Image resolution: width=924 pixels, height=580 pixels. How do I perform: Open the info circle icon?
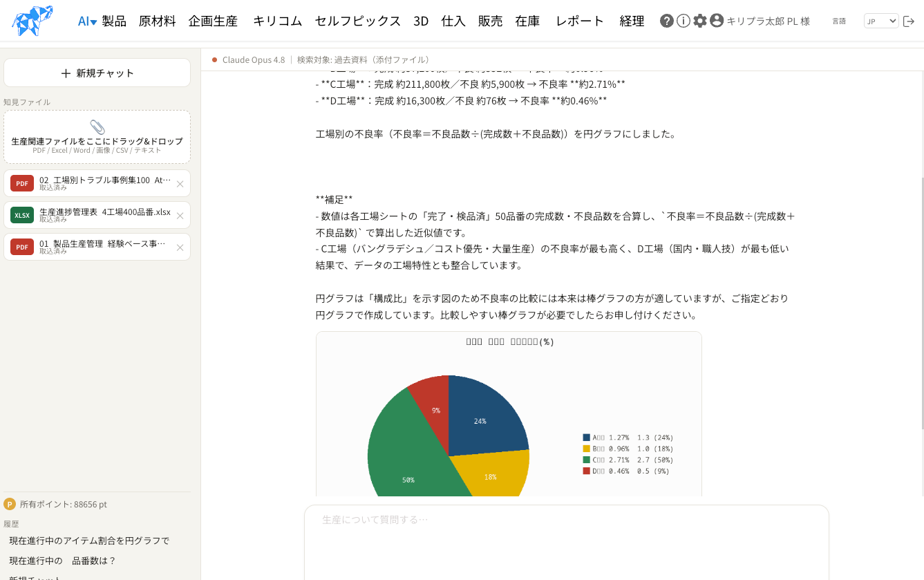point(683,21)
